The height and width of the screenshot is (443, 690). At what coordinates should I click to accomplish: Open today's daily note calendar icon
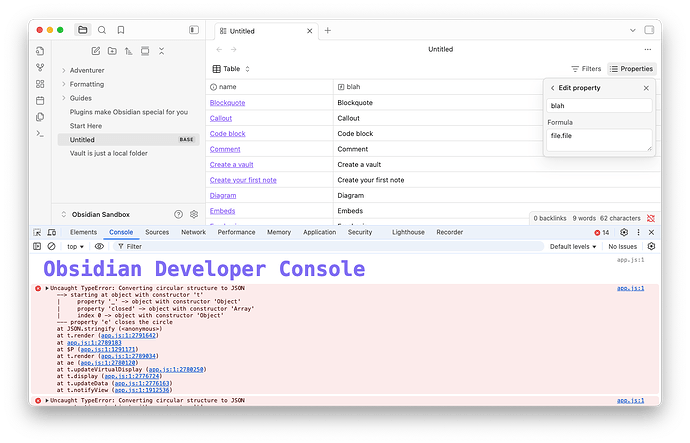tap(40, 101)
